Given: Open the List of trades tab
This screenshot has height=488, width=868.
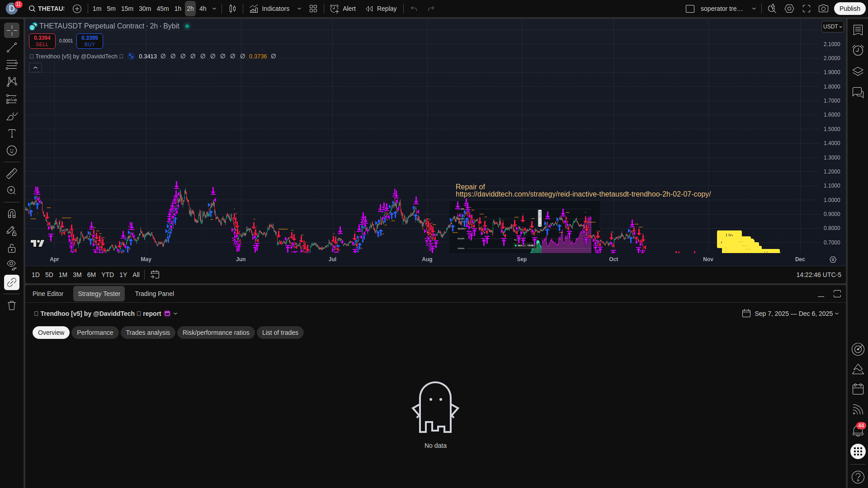Looking at the screenshot, I should click(x=280, y=333).
